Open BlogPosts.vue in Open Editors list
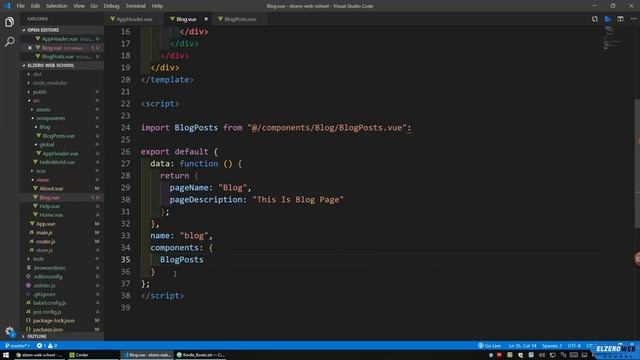This screenshot has width=640, height=360. click(58, 57)
